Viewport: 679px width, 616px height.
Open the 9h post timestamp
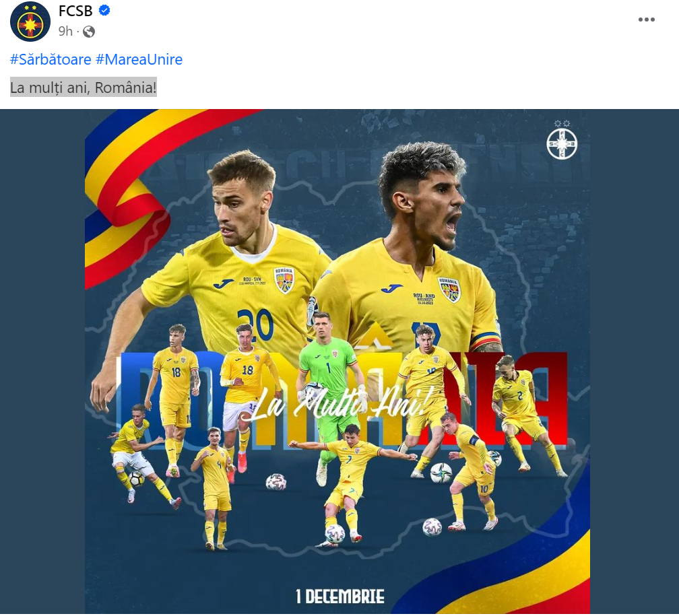(x=65, y=32)
